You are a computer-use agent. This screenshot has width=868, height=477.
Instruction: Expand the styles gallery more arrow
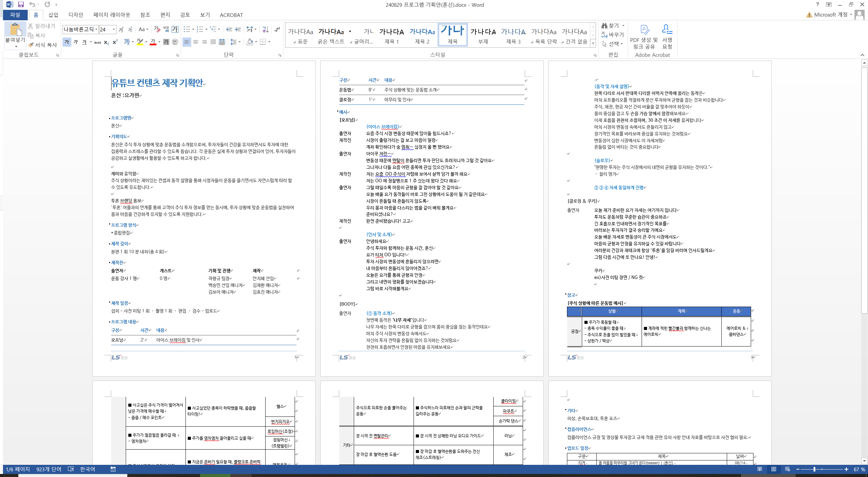click(x=593, y=43)
